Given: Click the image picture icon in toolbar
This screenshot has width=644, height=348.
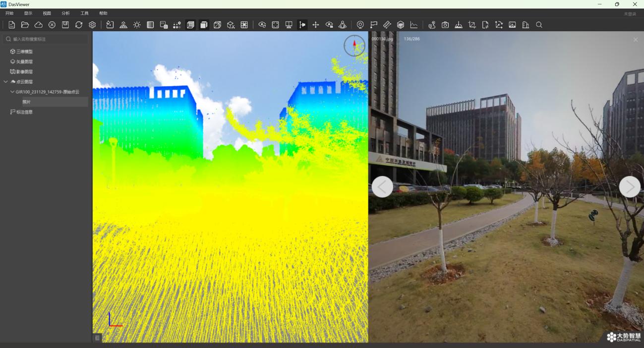Looking at the screenshot, I should click(x=512, y=25).
